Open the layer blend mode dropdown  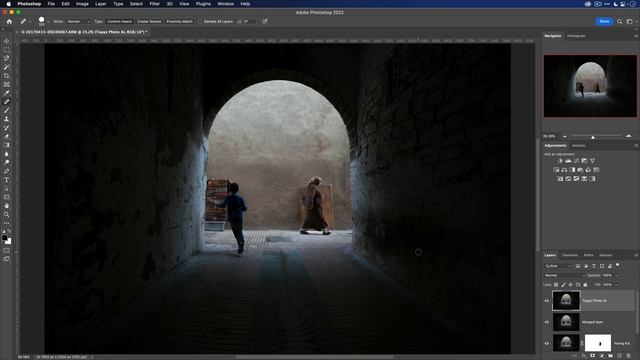point(564,276)
